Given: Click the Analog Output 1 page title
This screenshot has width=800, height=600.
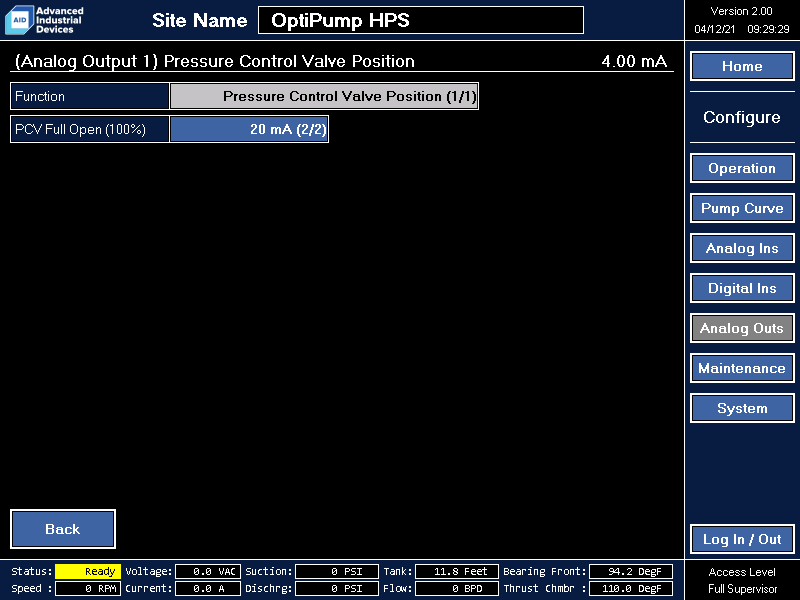Looking at the screenshot, I should [x=214, y=61].
